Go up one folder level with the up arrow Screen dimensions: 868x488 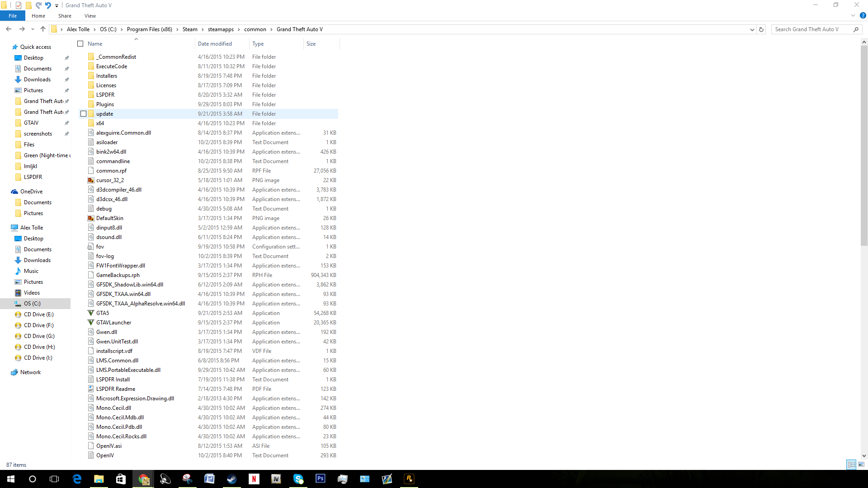click(43, 29)
